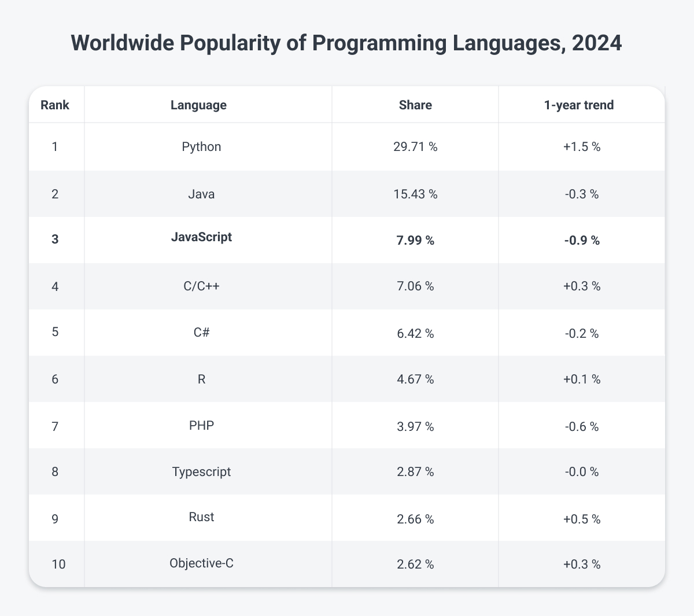This screenshot has height=616, width=694.
Task: Click Rust's +0.5 % trend value
Action: pos(581,519)
